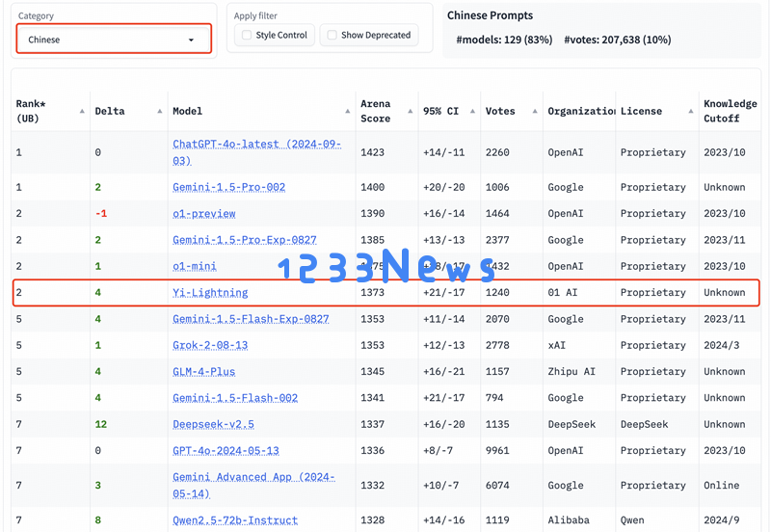
Task: Select the votes value 9961
Action: pyautogui.click(x=497, y=450)
